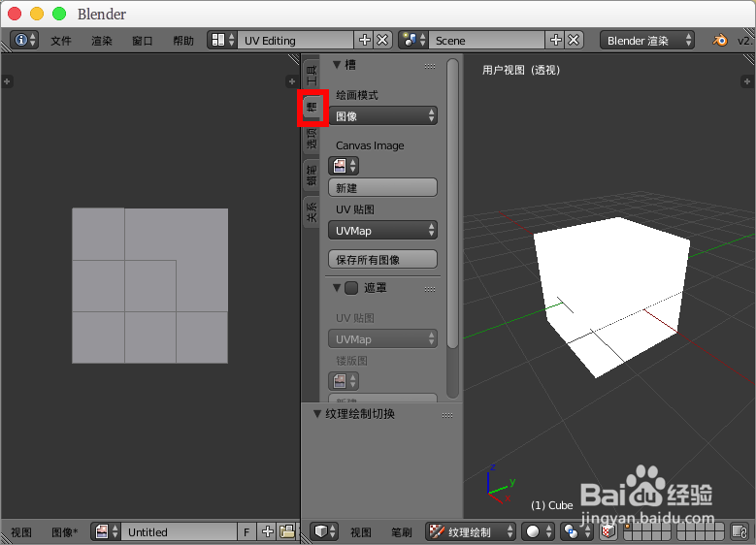Viewport: 756px width, 545px height.
Task: Collapse the 纹理绘制切换 panel
Action: point(316,414)
